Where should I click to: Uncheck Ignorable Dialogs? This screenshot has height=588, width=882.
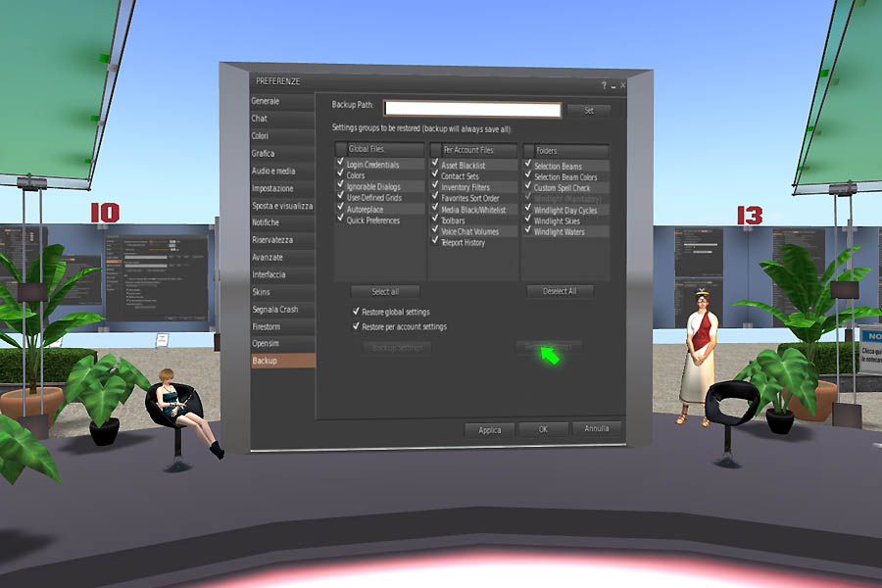(x=340, y=185)
